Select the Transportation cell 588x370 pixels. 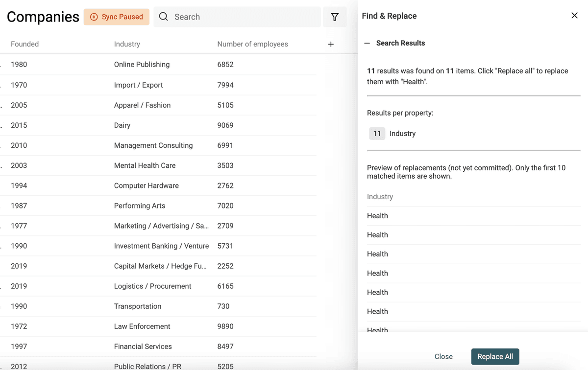pyautogui.click(x=137, y=306)
